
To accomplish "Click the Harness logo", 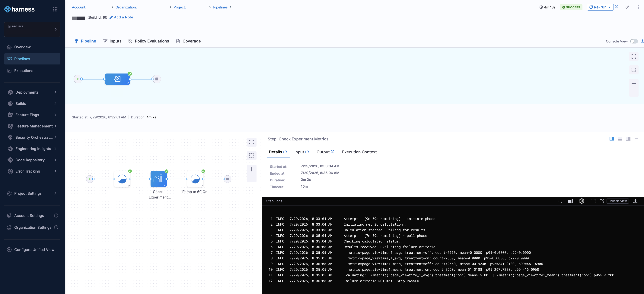I will point(20,9).
